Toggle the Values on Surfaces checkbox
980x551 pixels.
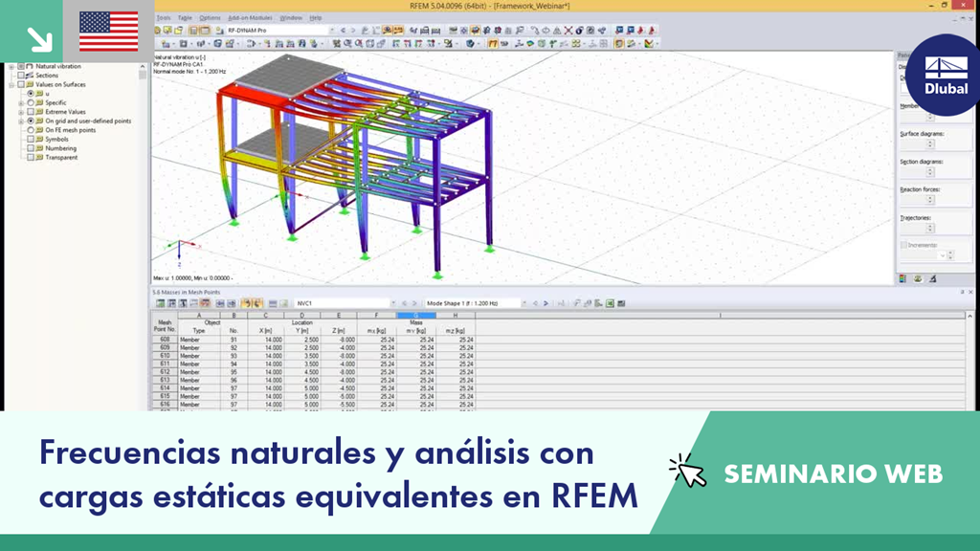21,84
